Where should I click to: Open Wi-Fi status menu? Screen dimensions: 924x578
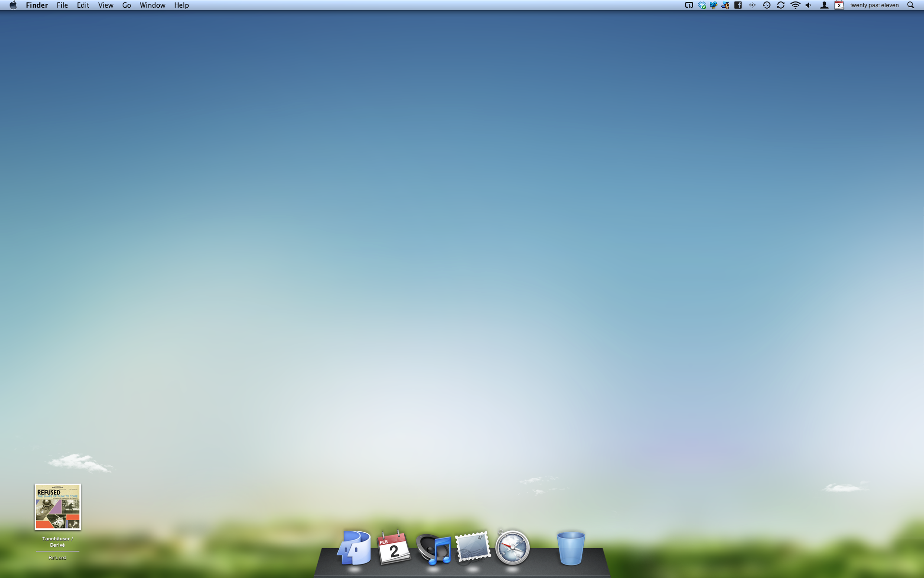(795, 5)
